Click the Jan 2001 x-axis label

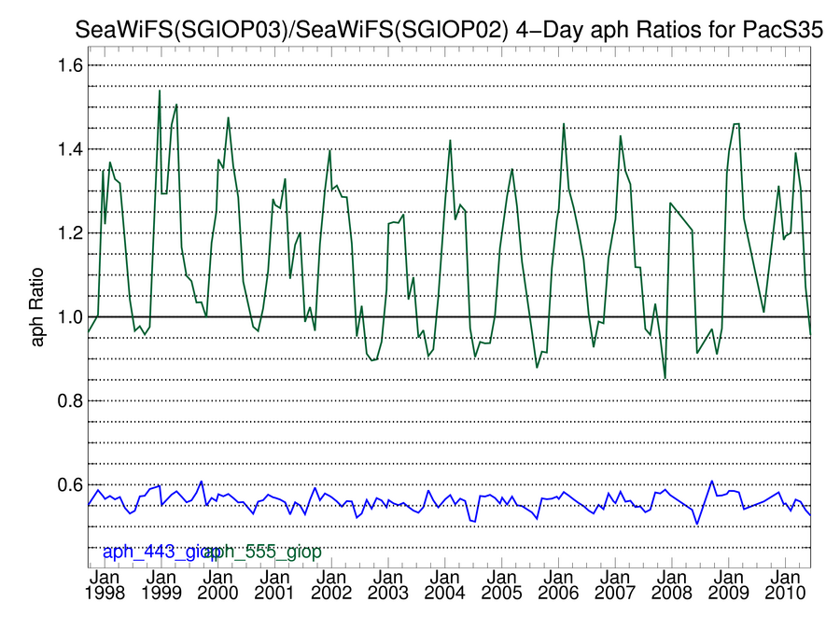coord(274,585)
